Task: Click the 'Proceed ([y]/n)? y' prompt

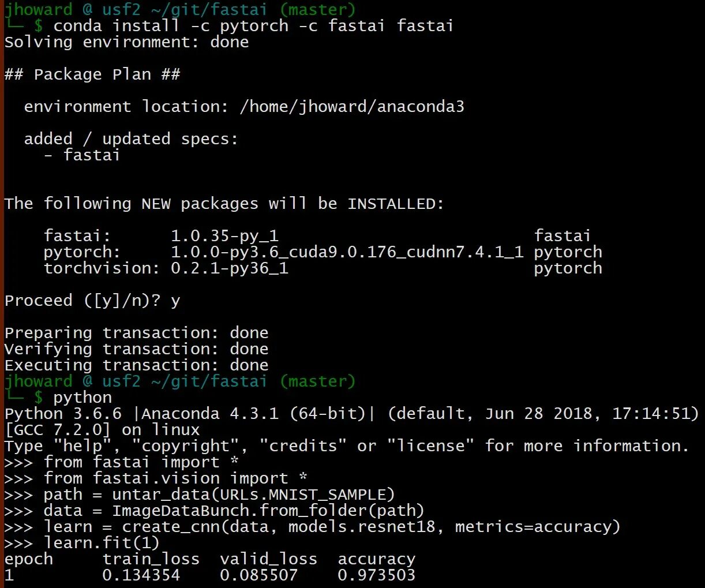Action: click(x=92, y=301)
